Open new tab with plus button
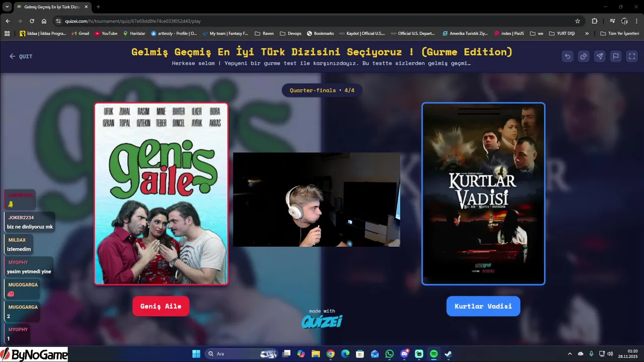Screen dimensions: 644x362 (x=98, y=7)
